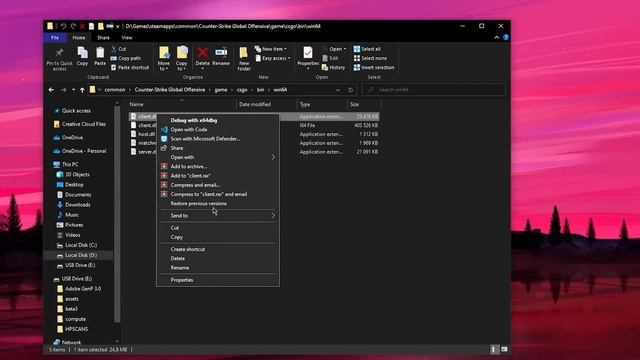Click the New folder icon
This screenshot has width=640, height=360.
(244, 53)
